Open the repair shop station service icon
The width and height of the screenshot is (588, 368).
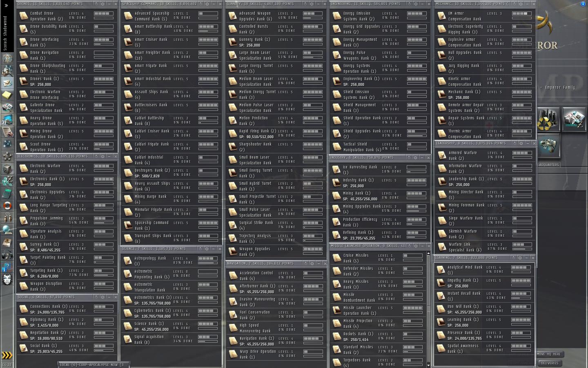coord(548,146)
